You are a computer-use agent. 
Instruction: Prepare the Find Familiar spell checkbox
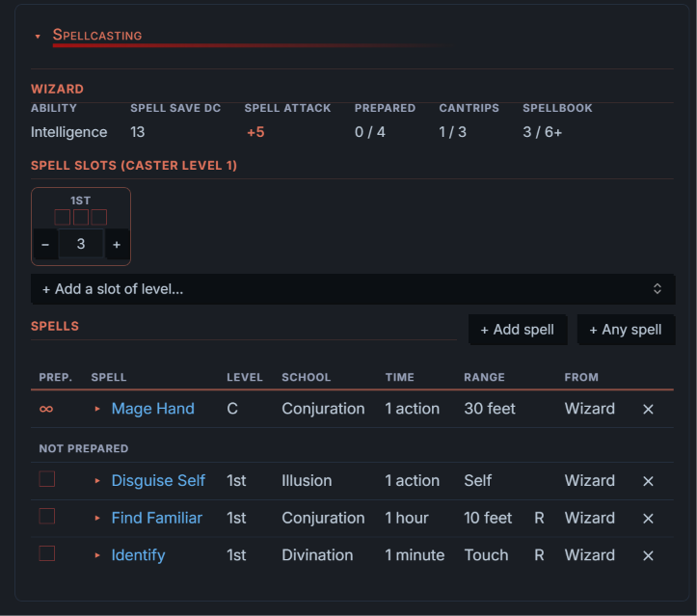[47, 517]
